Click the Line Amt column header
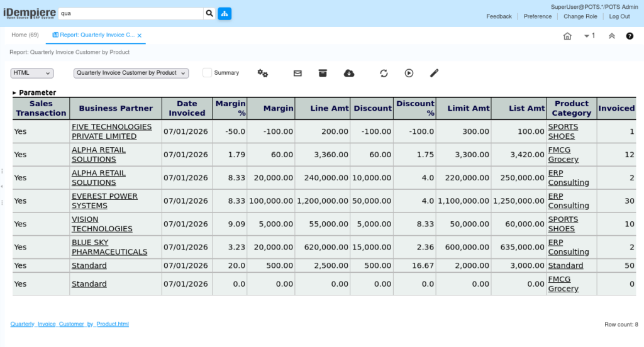 323,108
